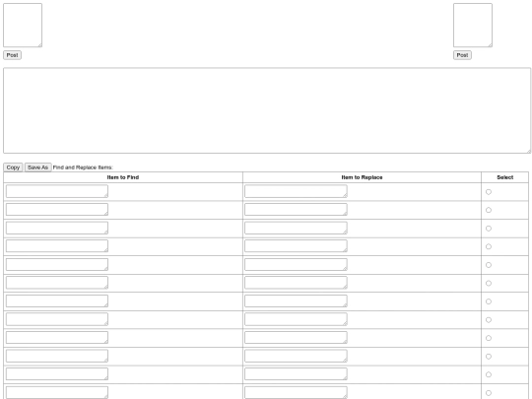
Task: Select the radio button in the eleventh table row
Action: [x=489, y=374]
